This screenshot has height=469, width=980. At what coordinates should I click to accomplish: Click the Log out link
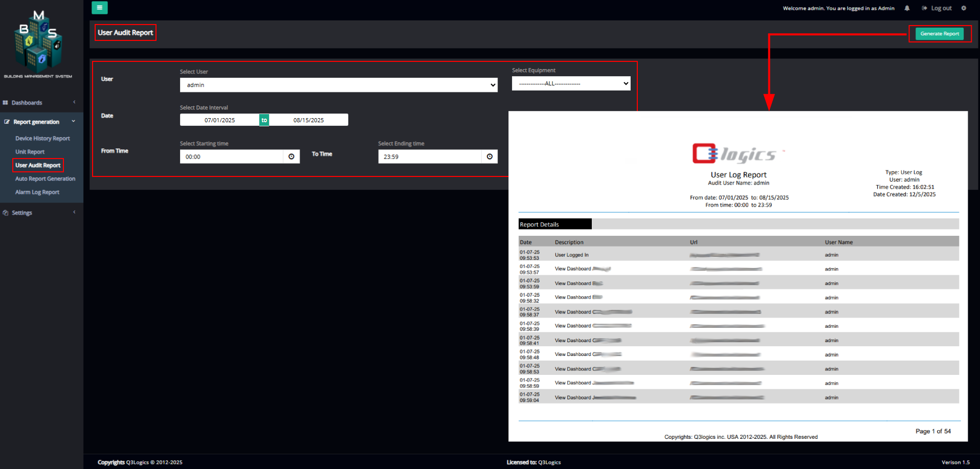(941, 8)
